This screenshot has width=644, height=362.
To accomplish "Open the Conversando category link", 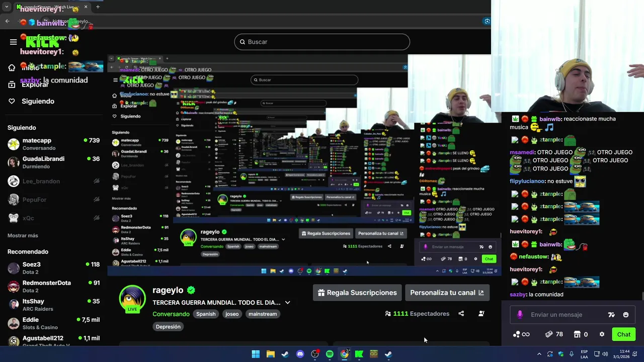I will tap(171, 314).
